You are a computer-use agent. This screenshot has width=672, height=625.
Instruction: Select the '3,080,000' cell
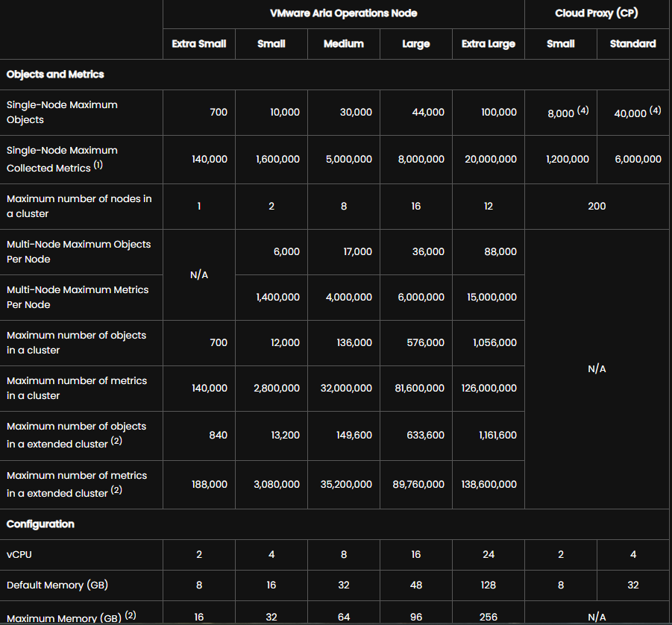tap(277, 484)
